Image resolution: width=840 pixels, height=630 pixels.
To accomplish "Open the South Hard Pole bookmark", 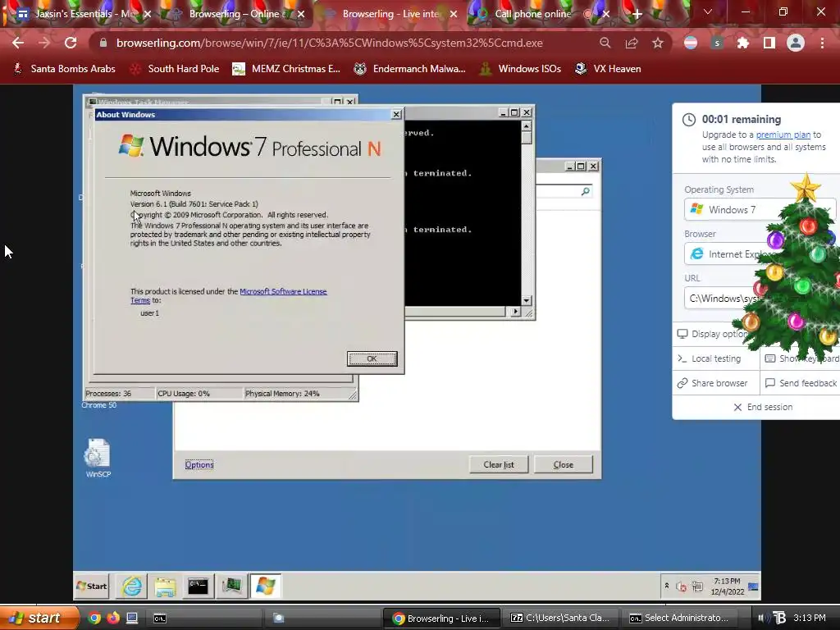I will (176, 69).
